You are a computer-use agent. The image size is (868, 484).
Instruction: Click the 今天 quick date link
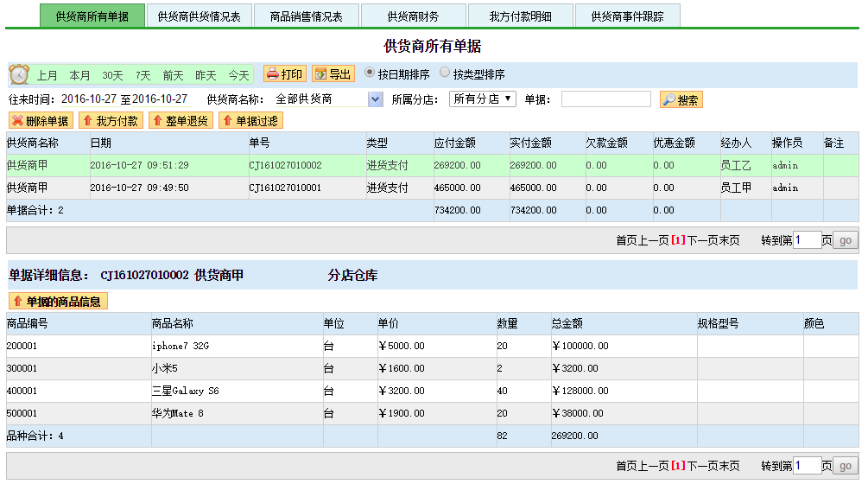[238, 75]
